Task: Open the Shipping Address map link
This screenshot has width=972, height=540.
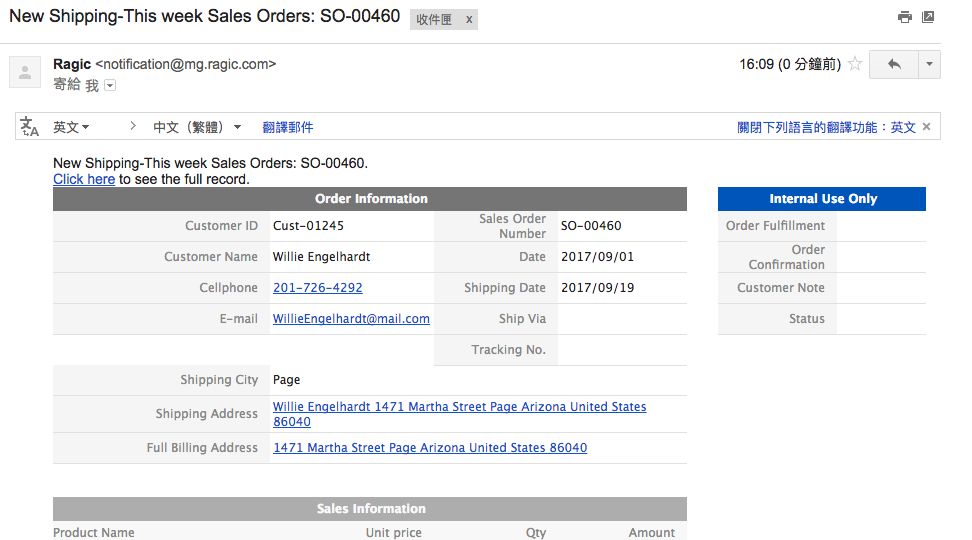Action: click(x=459, y=408)
